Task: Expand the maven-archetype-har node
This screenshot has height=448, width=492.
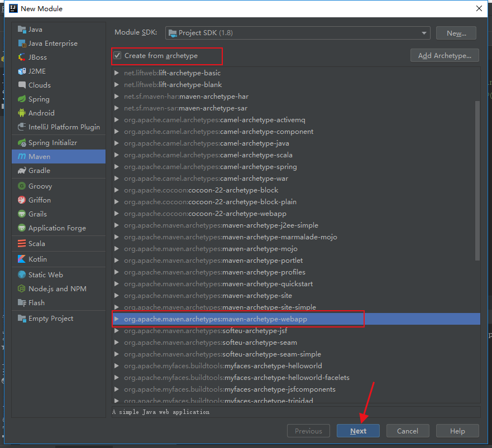Action: click(x=116, y=97)
